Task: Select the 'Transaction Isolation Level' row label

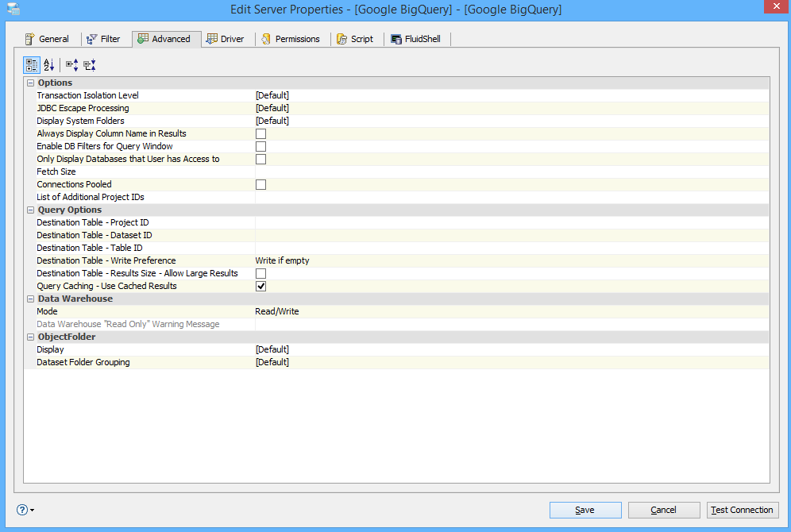Action: click(88, 95)
